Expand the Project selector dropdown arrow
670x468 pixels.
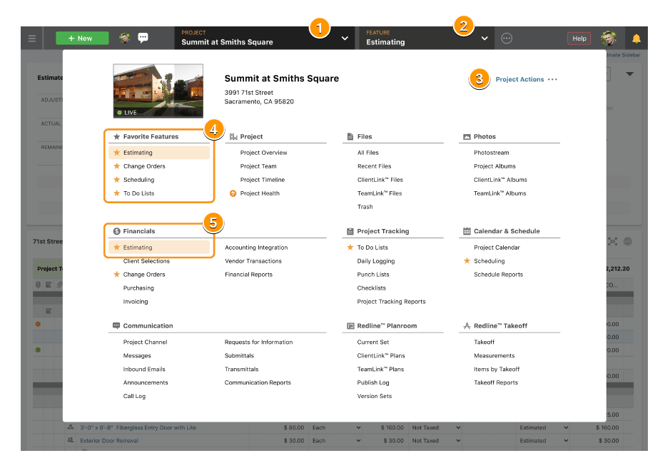(x=345, y=39)
